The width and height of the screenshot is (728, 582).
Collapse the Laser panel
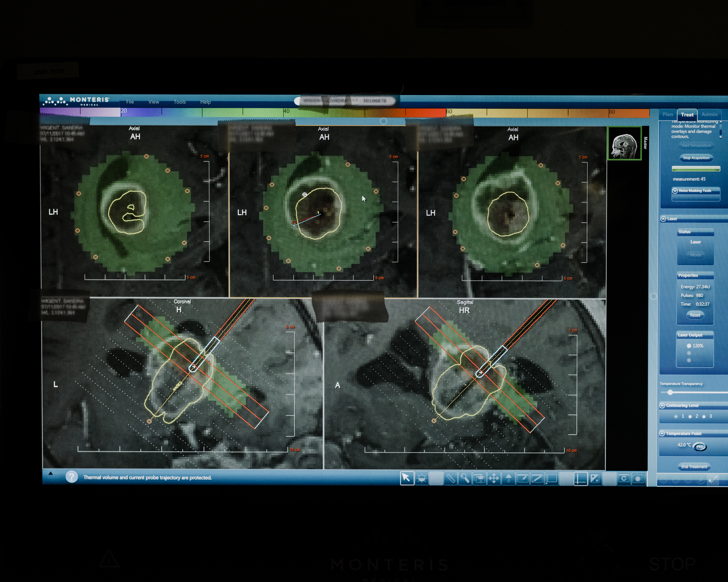pyautogui.click(x=663, y=219)
